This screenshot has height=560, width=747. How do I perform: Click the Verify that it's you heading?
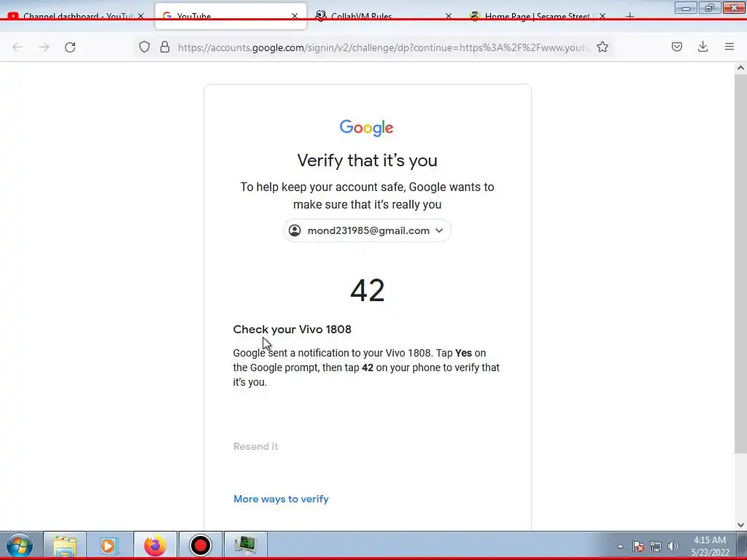pyautogui.click(x=368, y=160)
